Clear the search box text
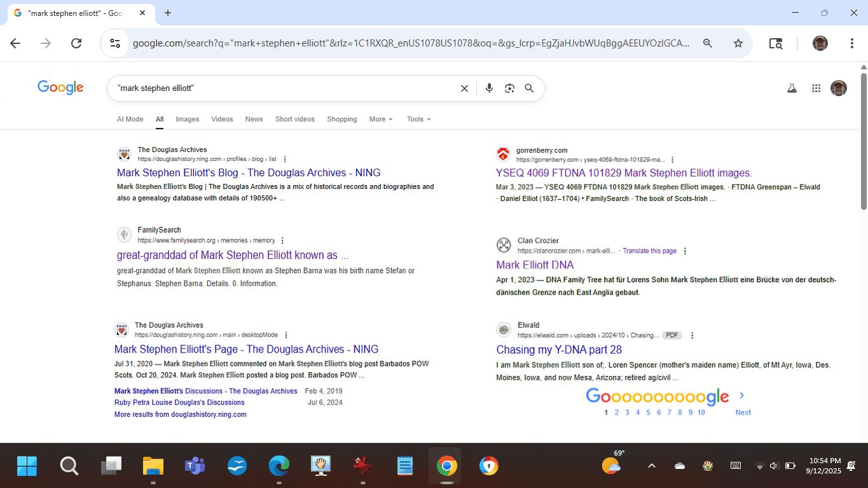The image size is (868, 488). [464, 88]
